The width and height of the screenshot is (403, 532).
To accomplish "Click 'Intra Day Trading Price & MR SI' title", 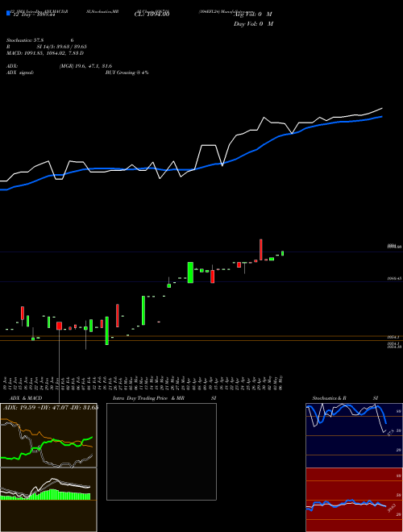I will [x=164, y=398].
